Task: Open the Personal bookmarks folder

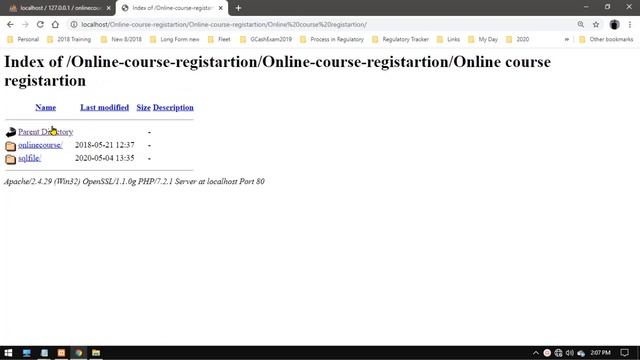Action: tap(23, 39)
